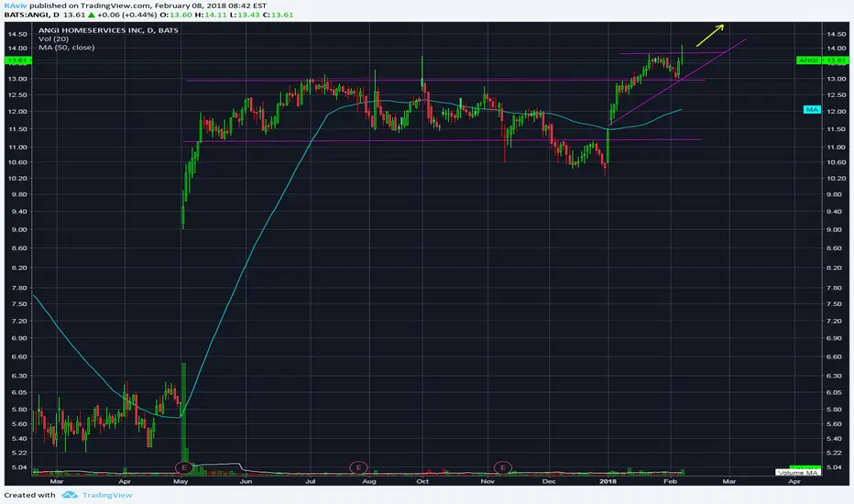854x504 pixels.
Task: Click the Created with footer text
Action: click(x=30, y=495)
